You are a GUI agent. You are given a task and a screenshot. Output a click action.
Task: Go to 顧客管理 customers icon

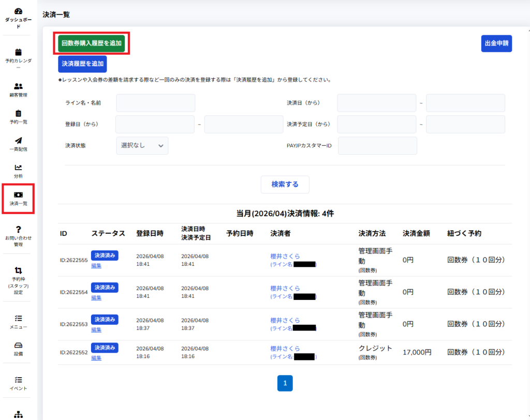pyautogui.click(x=18, y=86)
